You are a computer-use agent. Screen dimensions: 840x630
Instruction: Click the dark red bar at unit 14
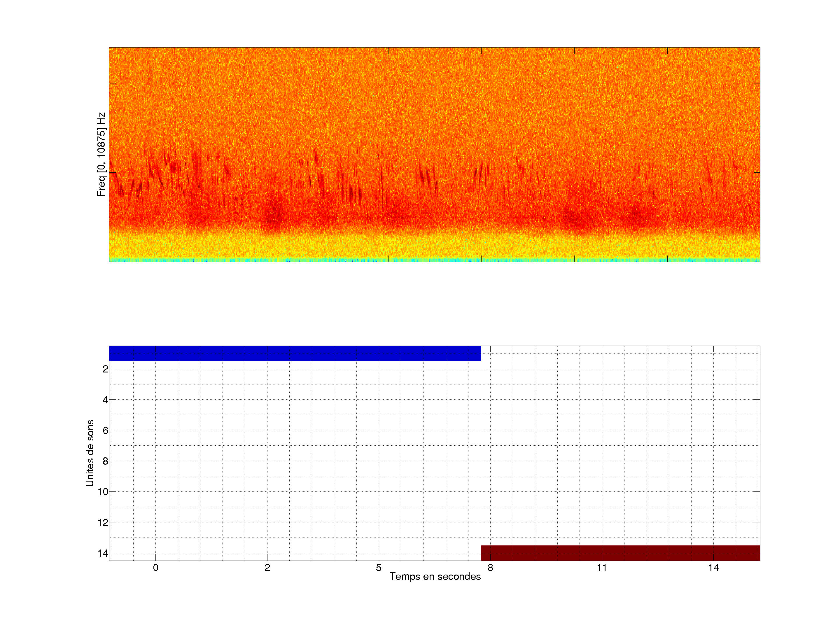point(620,553)
